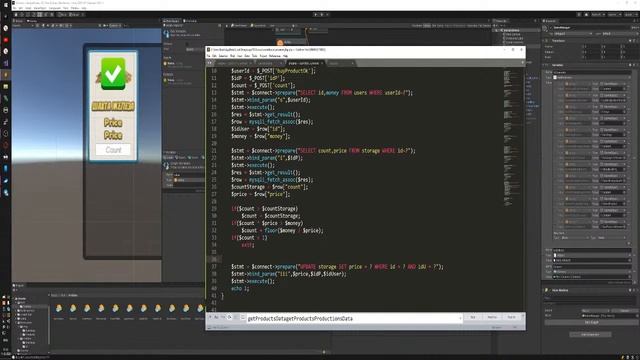This screenshot has height=360, width=640.
Task: Open the find history dropdown arrow
Action: click(x=460, y=318)
